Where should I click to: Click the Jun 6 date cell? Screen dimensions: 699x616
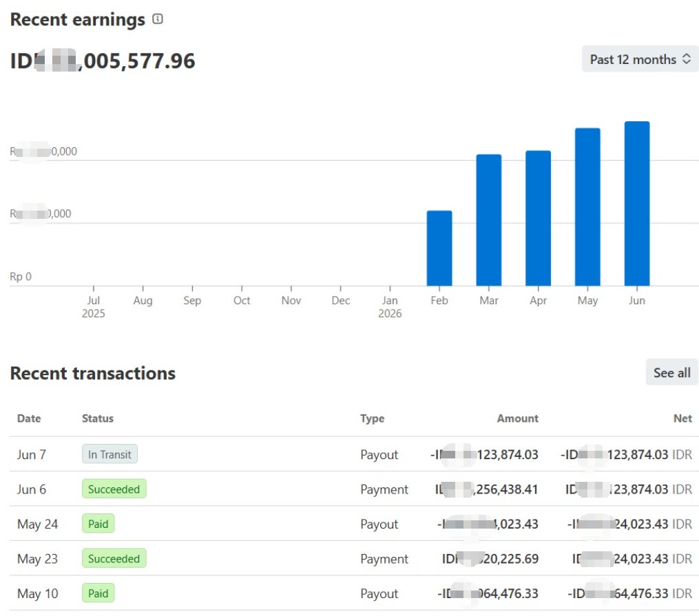pos(31,489)
